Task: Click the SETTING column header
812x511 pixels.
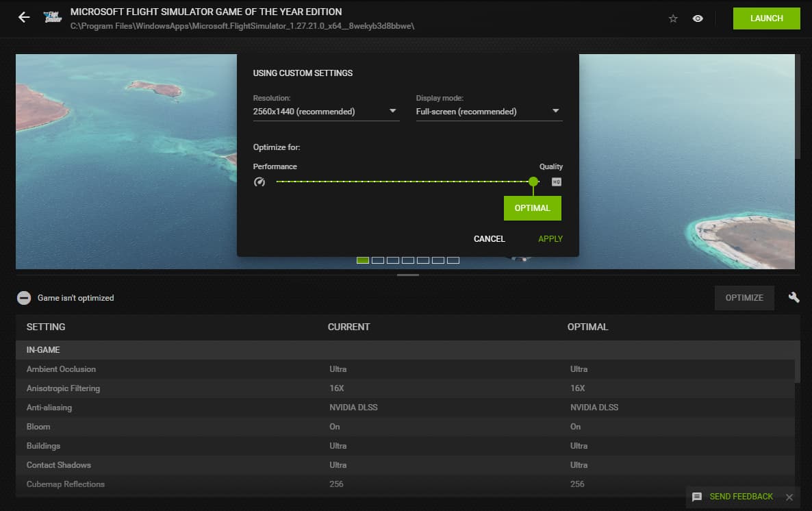Action: tap(46, 327)
